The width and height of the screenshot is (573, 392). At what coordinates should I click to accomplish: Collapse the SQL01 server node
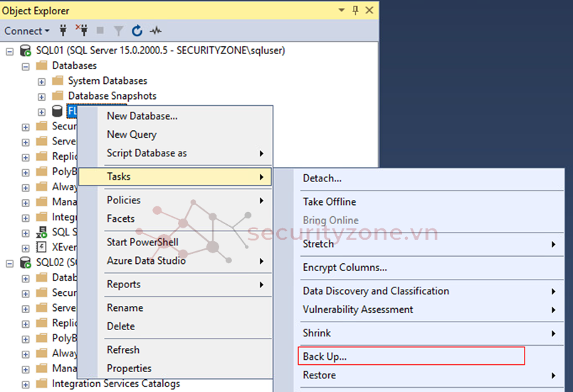coord(11,51)
